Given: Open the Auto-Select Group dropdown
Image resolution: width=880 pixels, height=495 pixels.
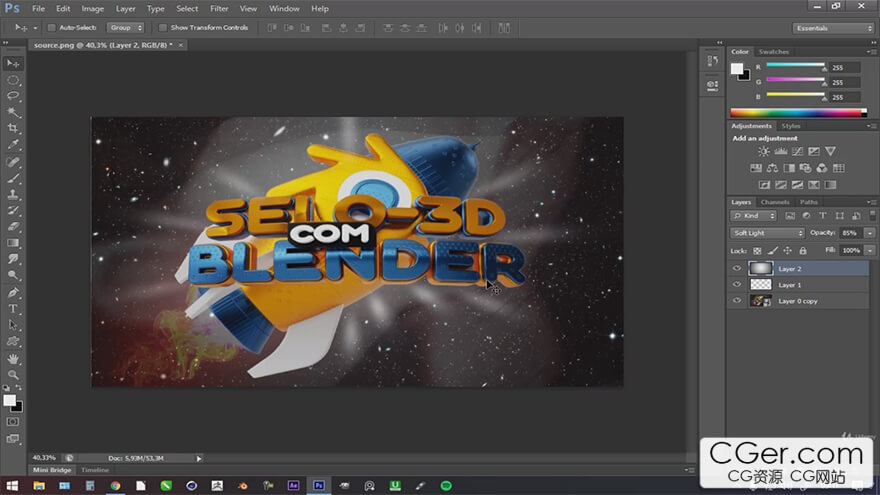Looking at the screenshot, I should [125, 28].
